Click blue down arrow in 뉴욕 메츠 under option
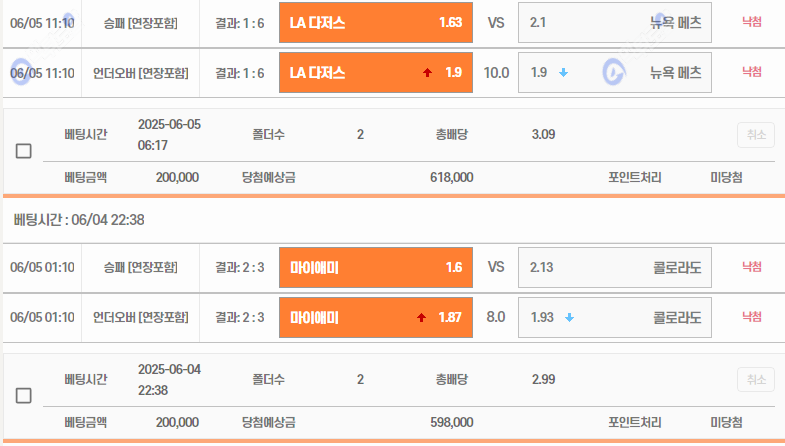 [563, 73]
